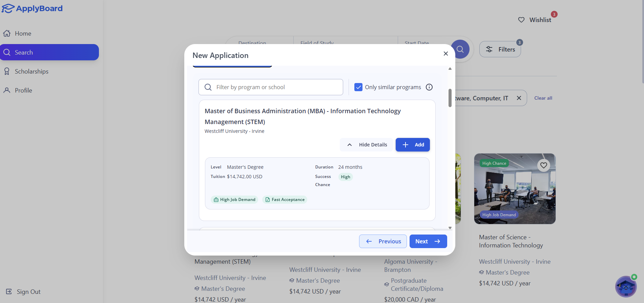The width and height of the screenshot is (644, 303).
Task: Click the info icon beside similar programs
Action: pyautogui.click(x=429, y=87)
